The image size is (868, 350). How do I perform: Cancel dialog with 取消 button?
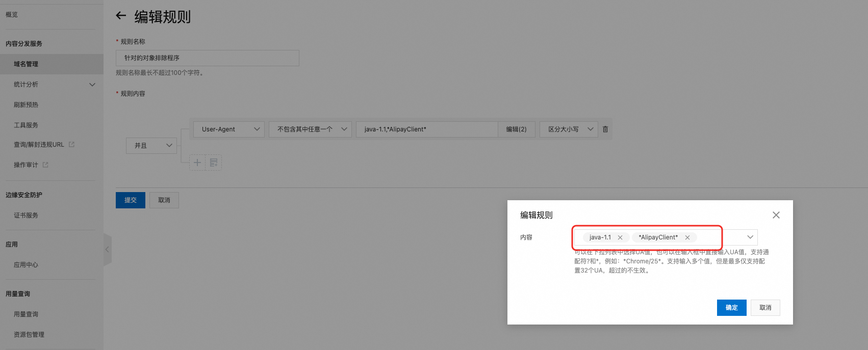coord(765,308)
